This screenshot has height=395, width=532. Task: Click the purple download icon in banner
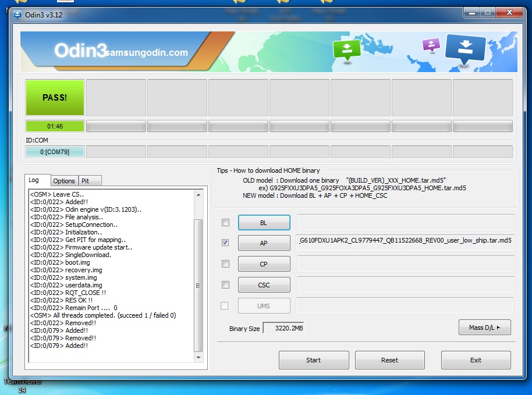431,44
